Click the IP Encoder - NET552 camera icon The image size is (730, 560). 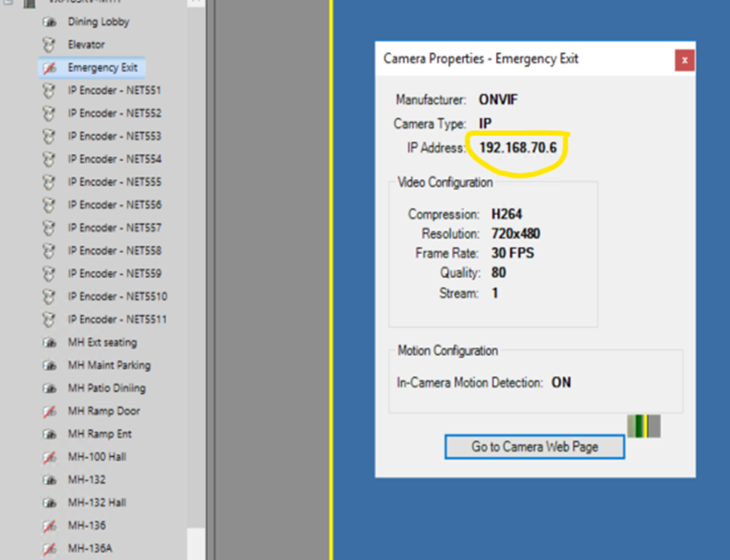click(x=49, y=113)
